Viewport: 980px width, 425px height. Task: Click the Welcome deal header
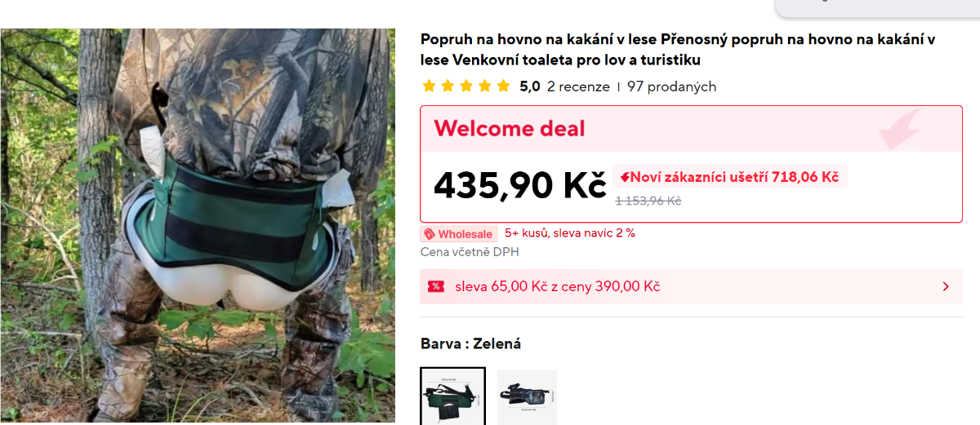pyautogui.click(x=510, y=129)
